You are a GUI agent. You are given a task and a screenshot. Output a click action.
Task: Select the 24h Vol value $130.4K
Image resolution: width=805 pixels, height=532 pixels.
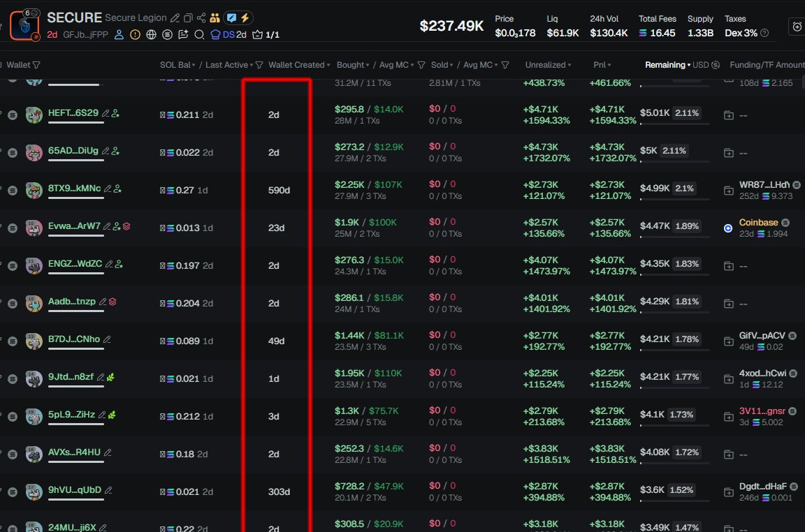point(609,33)
